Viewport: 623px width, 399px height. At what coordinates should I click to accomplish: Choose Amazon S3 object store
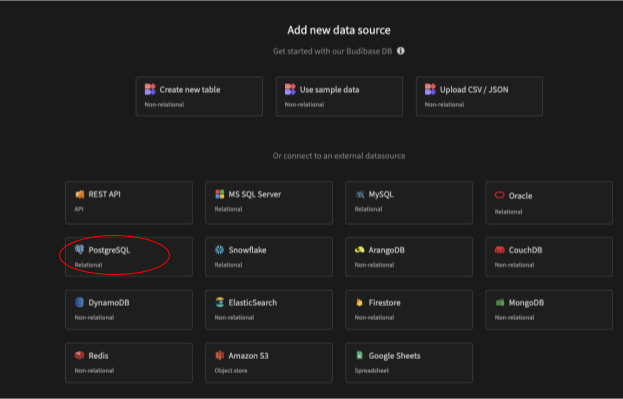pos(269,363)
